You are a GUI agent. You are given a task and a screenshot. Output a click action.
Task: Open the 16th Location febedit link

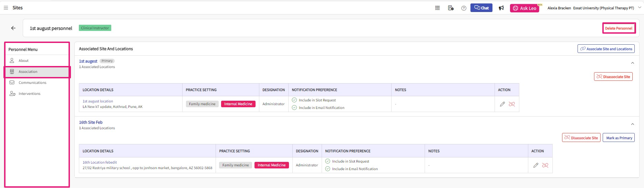pyautogui.click(x=100, y=162)
